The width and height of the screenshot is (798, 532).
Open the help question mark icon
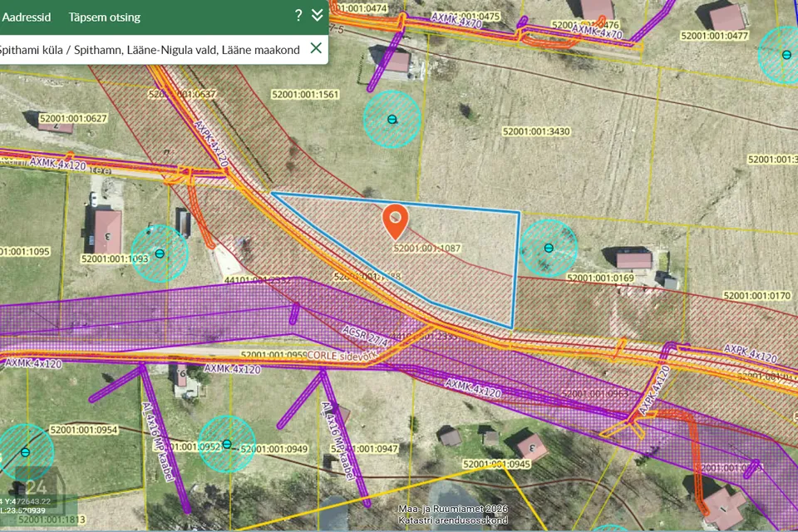click(x=298, y=16)
